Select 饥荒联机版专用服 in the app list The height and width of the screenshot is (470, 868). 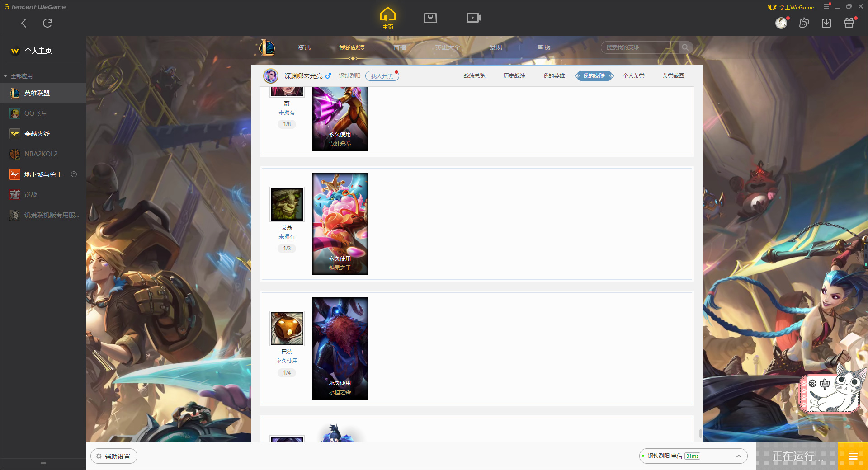pos(43,215)
